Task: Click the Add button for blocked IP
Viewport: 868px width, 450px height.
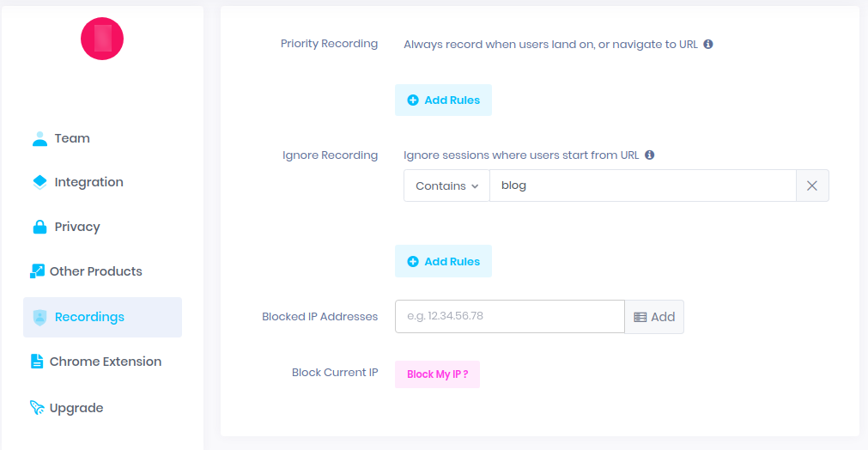Action: click(x=654, y=317)
